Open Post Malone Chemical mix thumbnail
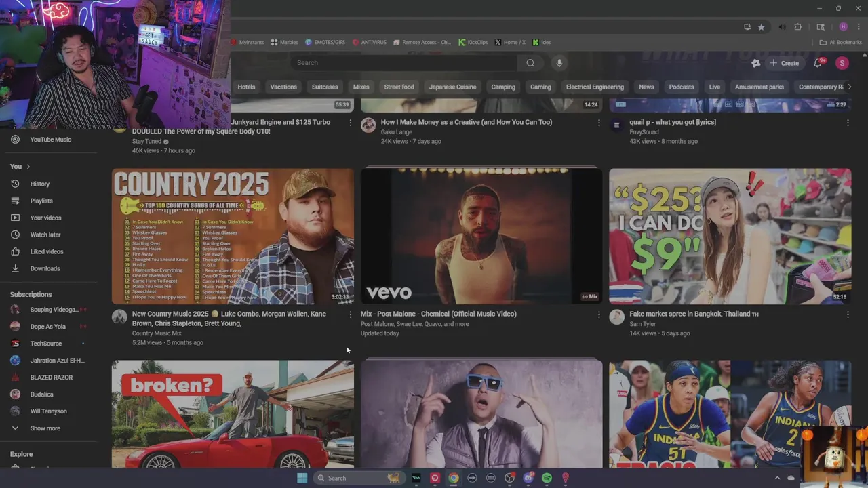This screenshot has height=488, width=868. point(481,236)
